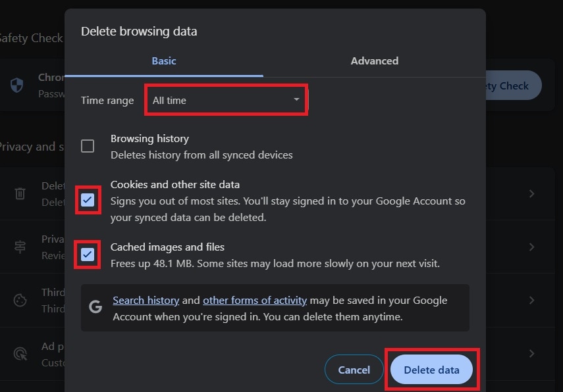Click the 'Cached images and files' label
This screenshot has height=392, width=563.
coord(167,247)
